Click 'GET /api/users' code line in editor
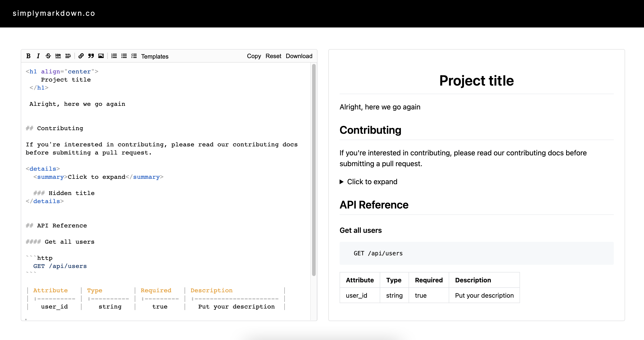The height and width of the screenshot is (340, 644). (60, 266)
